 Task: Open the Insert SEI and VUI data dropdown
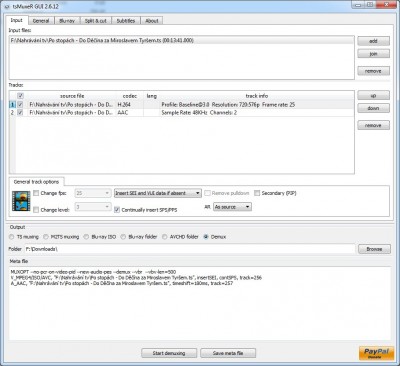click(x=158, y=193)
